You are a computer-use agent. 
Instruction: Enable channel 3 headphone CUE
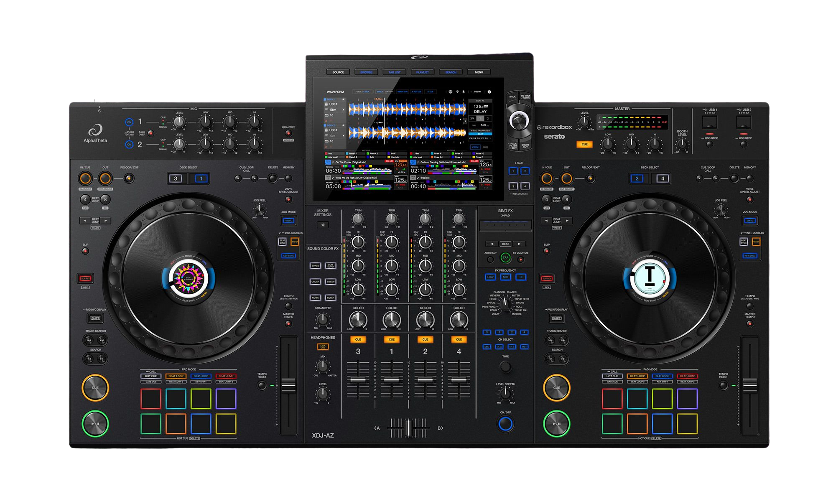(358, 339)
